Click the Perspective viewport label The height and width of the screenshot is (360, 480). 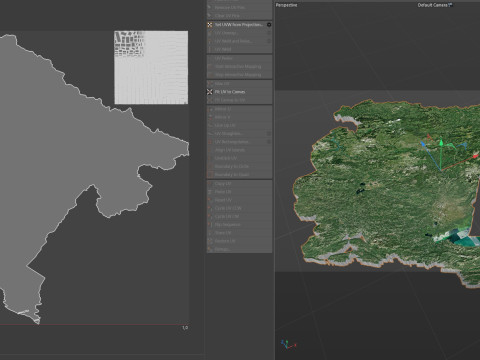tap(286, 5)
